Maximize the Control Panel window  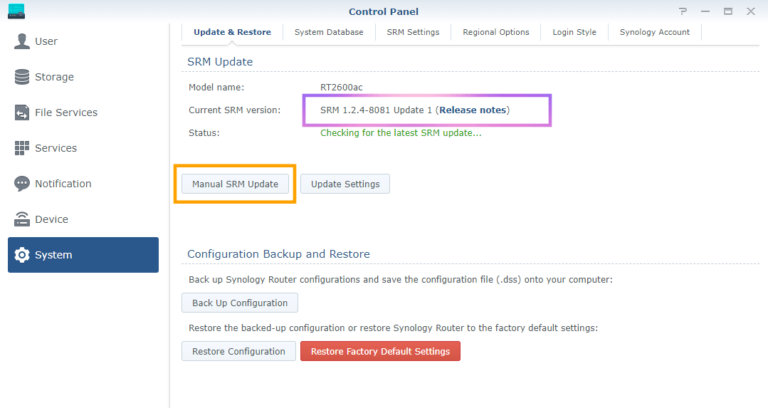point(728,11)
